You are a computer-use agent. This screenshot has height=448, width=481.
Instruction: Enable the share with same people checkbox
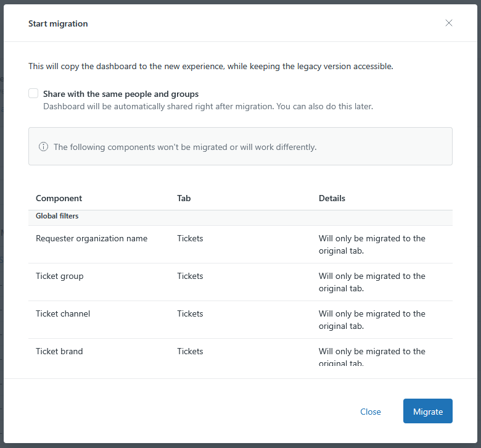(33, 94)
